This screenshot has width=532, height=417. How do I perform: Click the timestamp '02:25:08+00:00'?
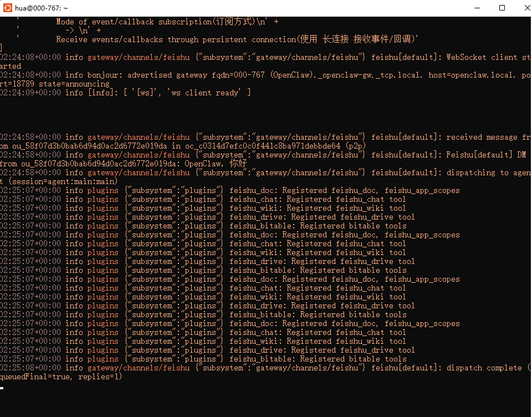[30, 368]
